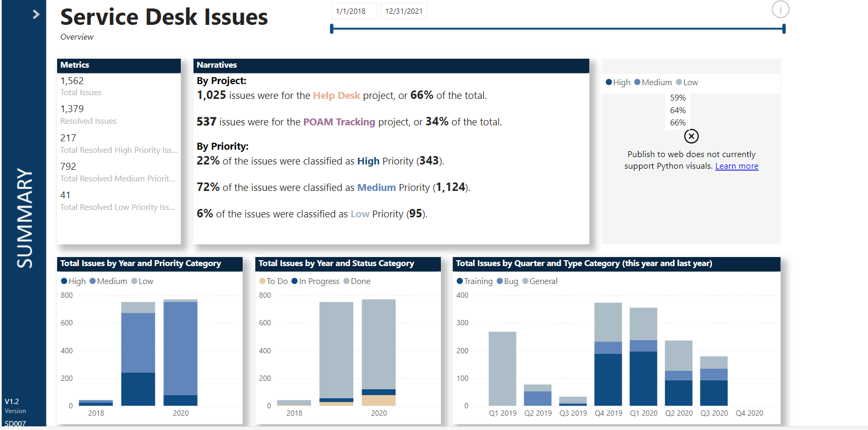This screenshot has width=868, height=430.
Task: Click Help Desk project name in Narratives
Action: coord(336,96)
